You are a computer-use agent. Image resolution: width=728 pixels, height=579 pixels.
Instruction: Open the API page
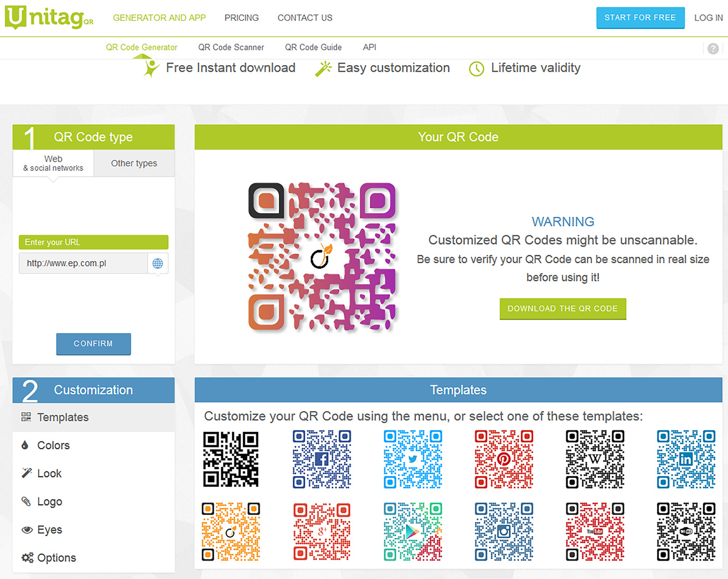coord(370,47)
